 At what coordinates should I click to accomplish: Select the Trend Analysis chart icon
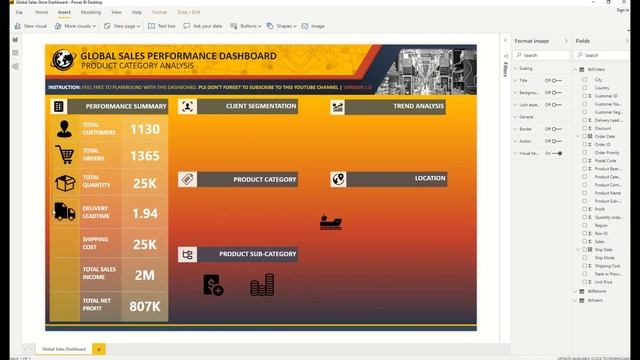coord(338,107)
